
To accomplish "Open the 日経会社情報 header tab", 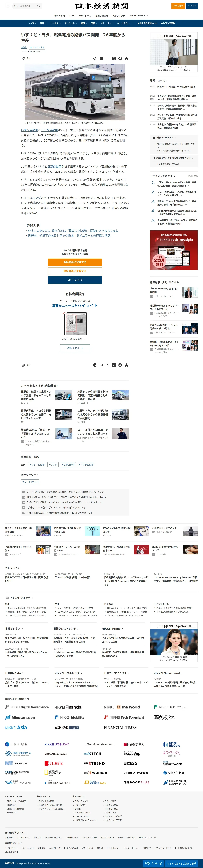I will [x=101, y=15].
